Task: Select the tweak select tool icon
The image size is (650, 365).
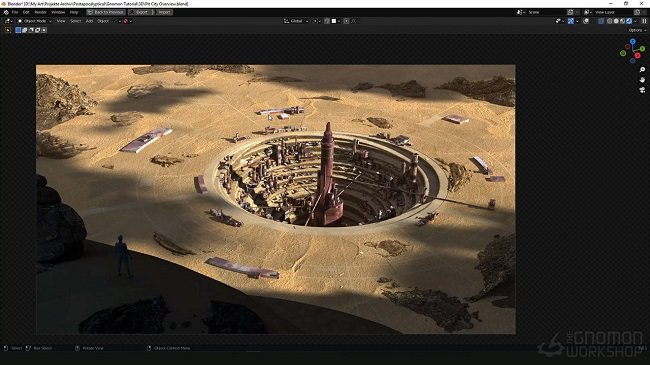Action: coord(8,30)
